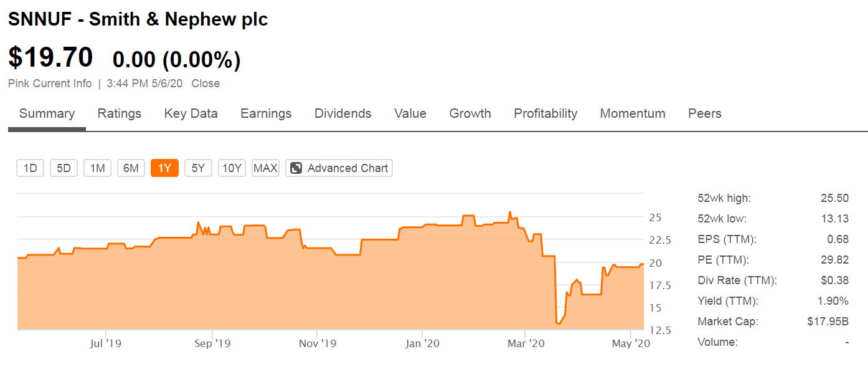
Task: Select the 6M chart range
Action: point(131,168)
